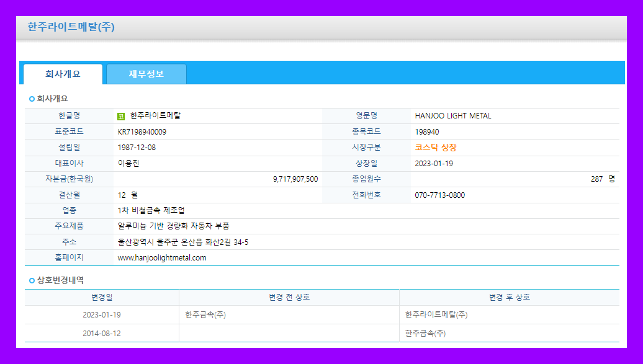This screenshot has width=643, height=364.
Task: Click the founding date 1987-12-08
Action: coord(137,148)
